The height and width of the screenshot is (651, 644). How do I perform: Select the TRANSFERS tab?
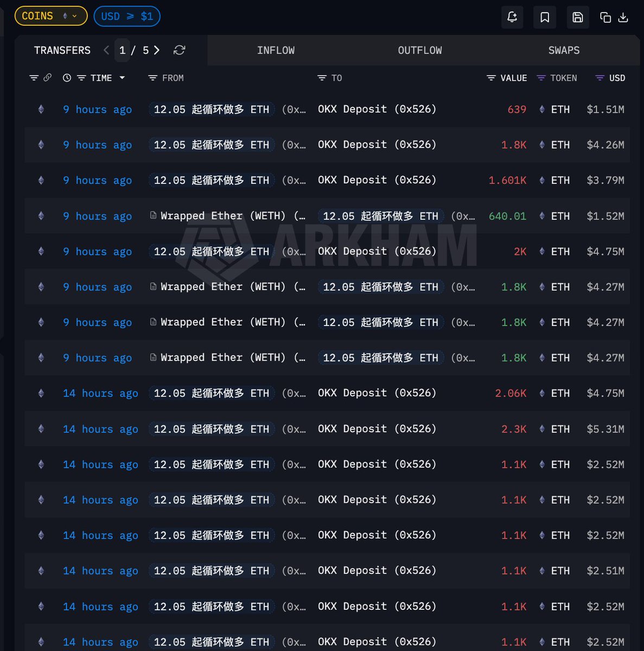coord(62,50)
